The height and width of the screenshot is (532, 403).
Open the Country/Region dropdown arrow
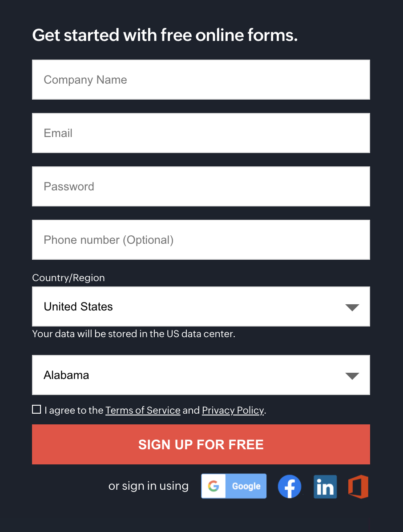[x=352, y=307]
